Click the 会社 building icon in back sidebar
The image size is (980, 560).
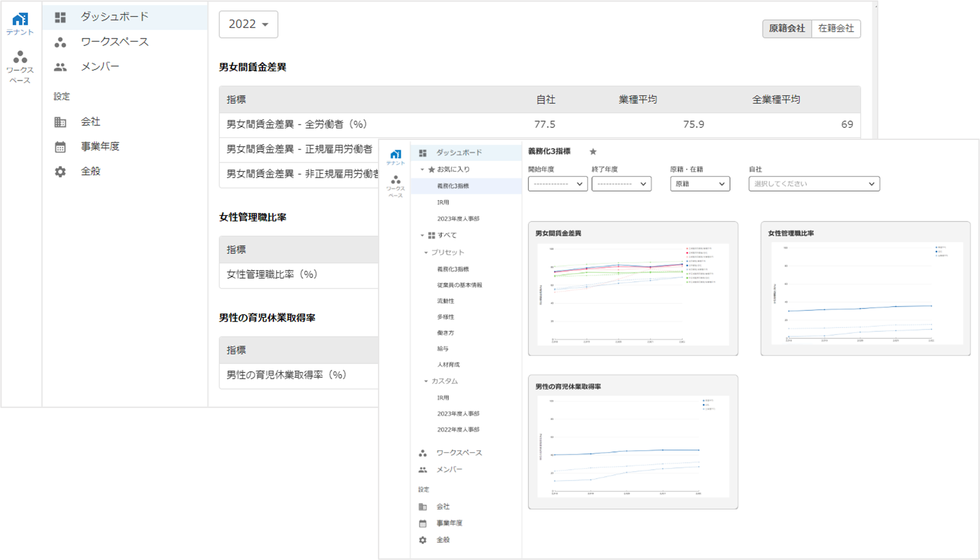click(60, 122)
